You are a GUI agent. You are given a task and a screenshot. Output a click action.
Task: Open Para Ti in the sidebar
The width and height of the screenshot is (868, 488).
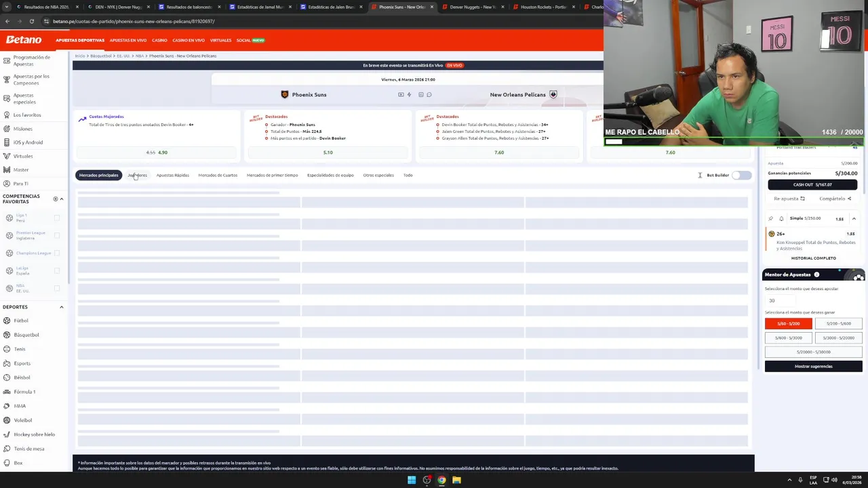click(20, 184)
